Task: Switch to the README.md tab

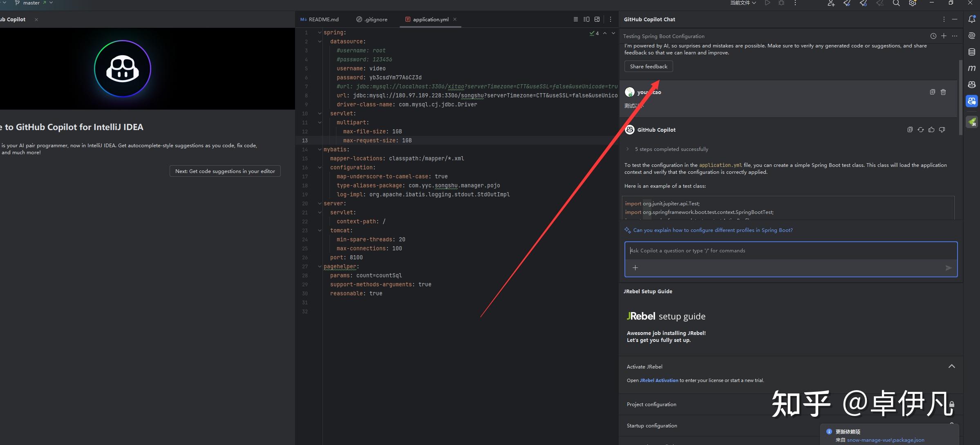Action: click(x=323, y=19)
